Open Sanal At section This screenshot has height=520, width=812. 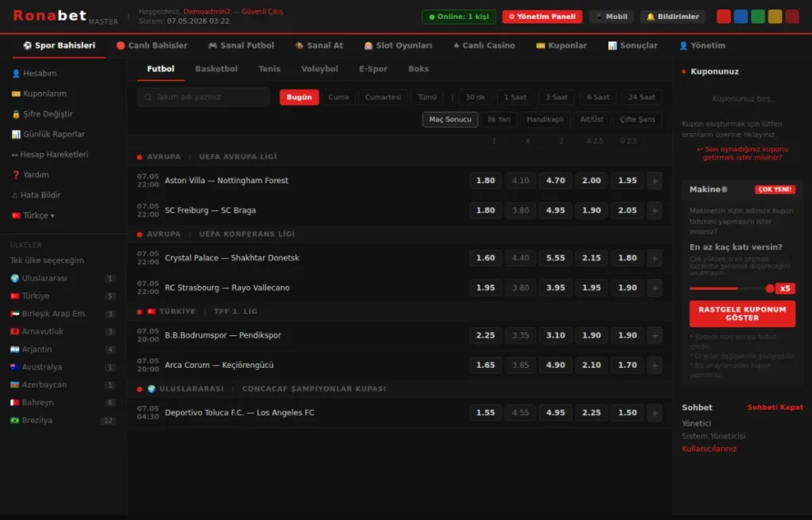[319, 45]
